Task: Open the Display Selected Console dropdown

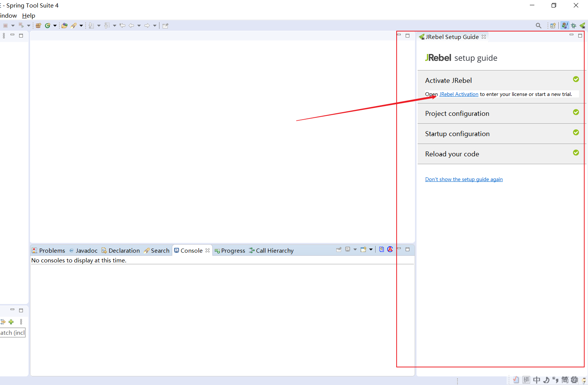Action: 355,249
